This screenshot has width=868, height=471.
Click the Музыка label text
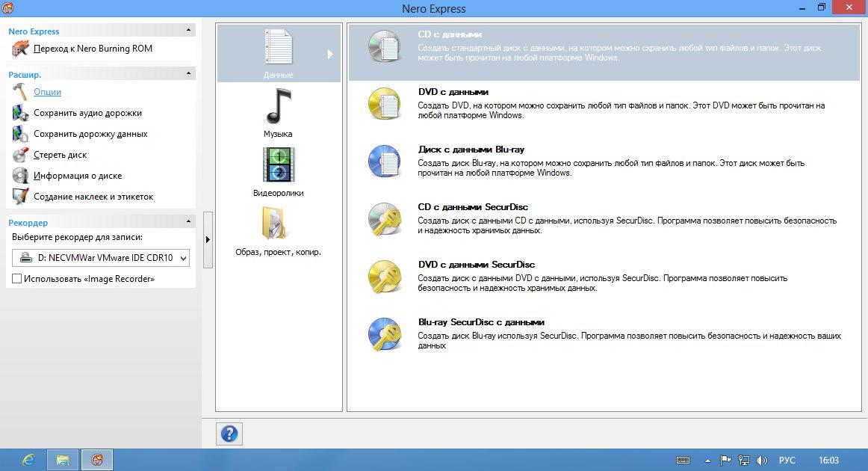[x=278, y=134]
